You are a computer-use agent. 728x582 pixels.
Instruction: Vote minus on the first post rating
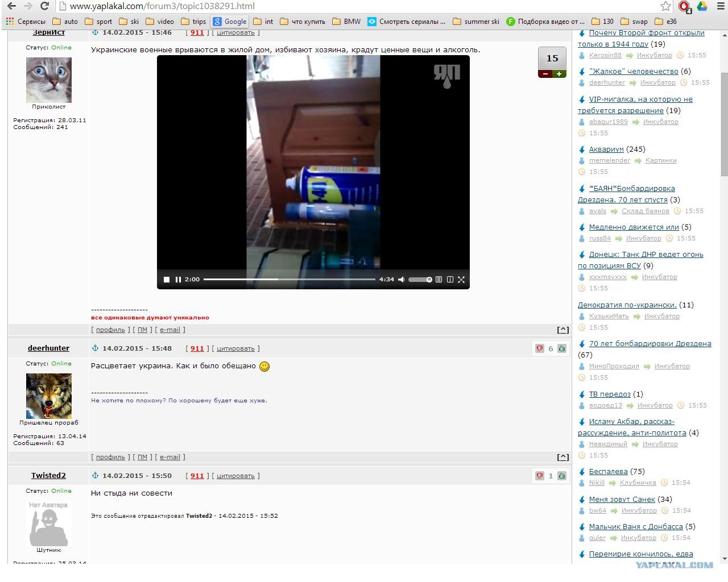click(x=545, y=74)
